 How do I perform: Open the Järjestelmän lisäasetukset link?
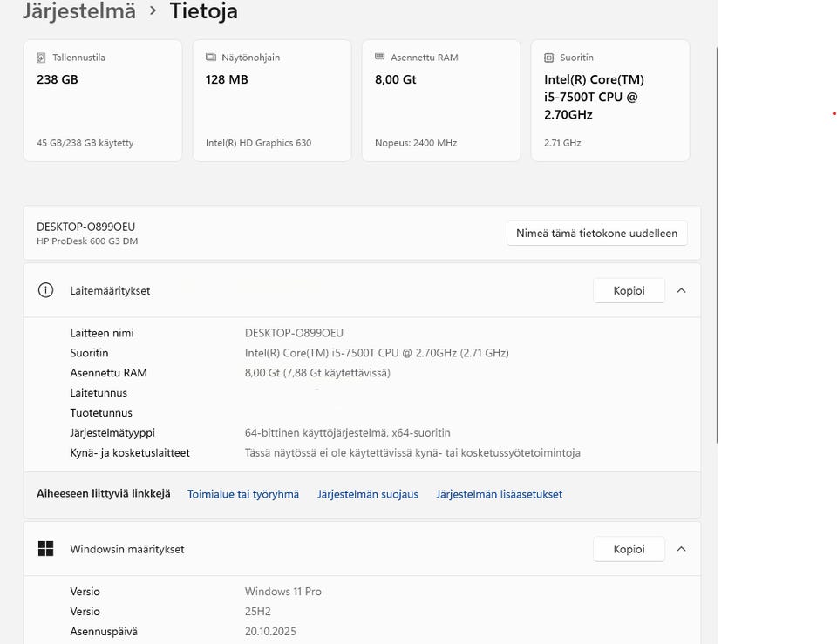click(x=500, y=494)
